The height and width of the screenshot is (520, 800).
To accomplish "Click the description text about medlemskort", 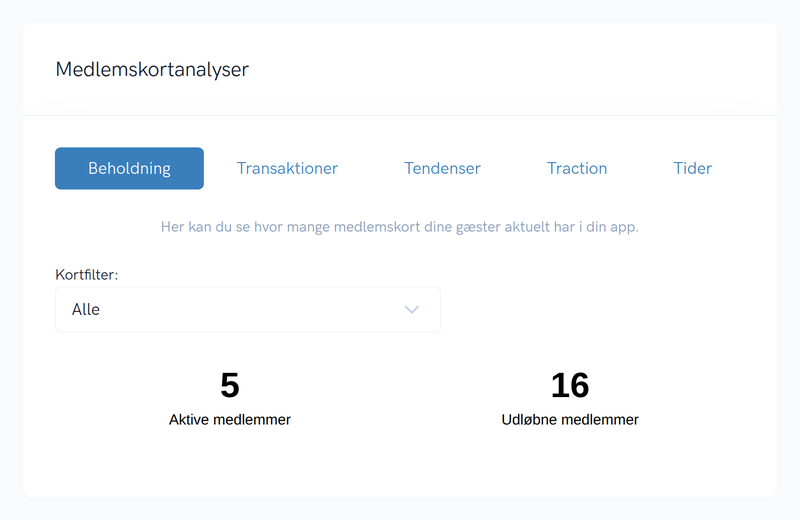I will [x=399, y=227].
